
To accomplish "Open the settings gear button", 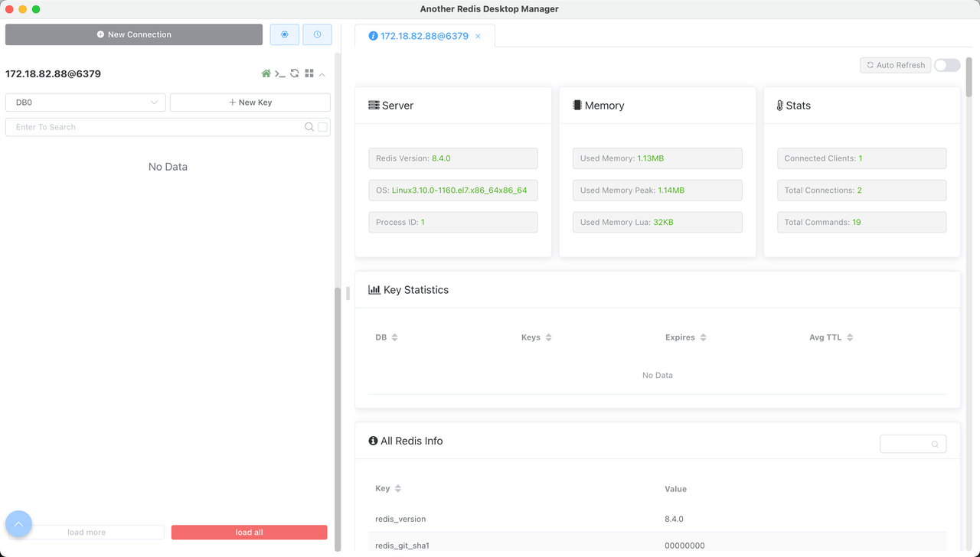I will (285, 34).
